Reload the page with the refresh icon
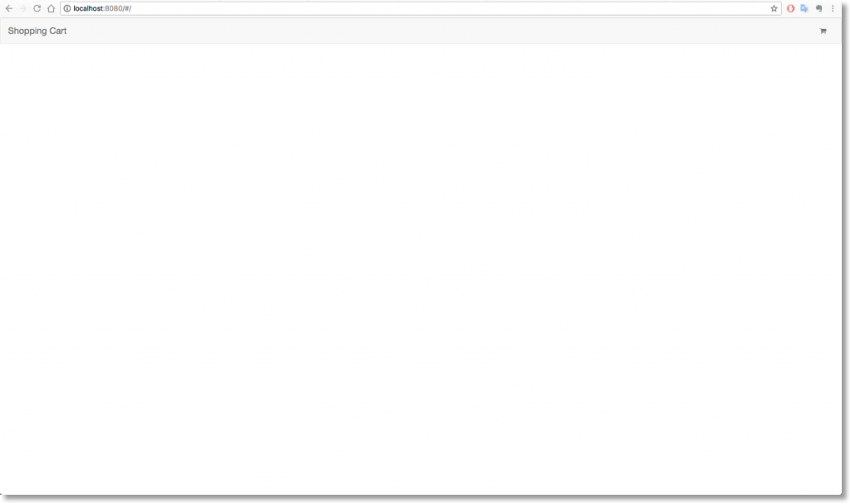The image size is (851, 504). (x=37, y=8)
